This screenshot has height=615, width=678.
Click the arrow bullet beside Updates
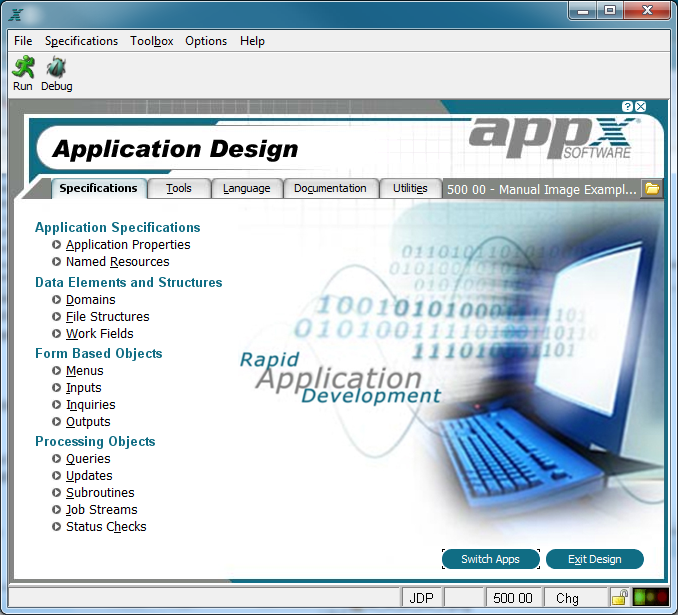56,476
